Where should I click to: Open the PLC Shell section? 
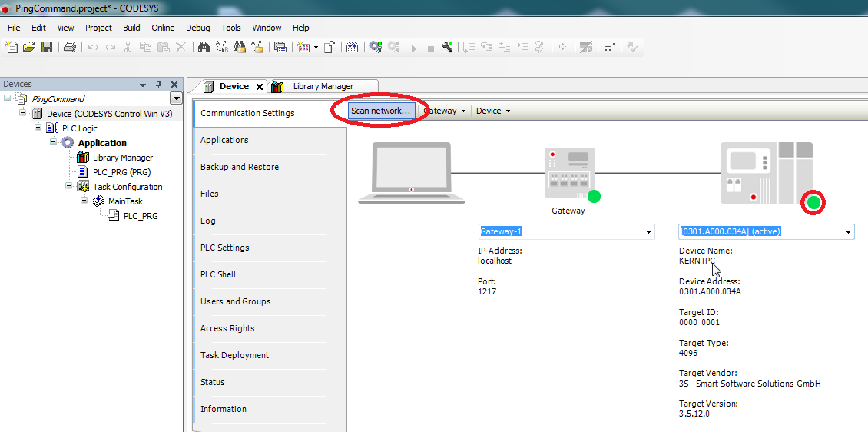click(218, 274)
